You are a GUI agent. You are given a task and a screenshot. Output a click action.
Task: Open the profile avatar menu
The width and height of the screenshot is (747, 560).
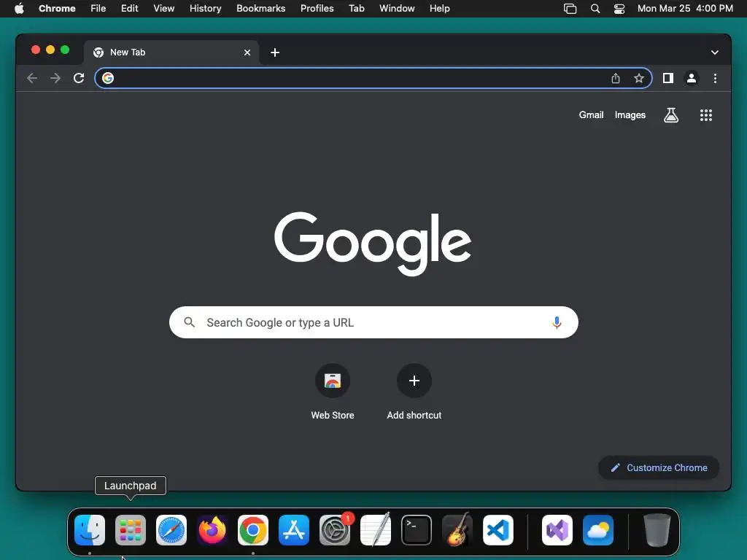[x=692, y=78]
